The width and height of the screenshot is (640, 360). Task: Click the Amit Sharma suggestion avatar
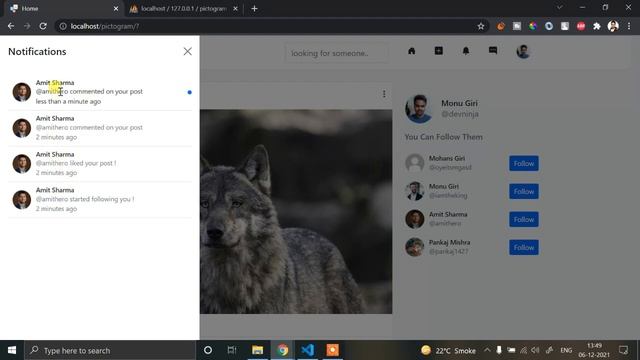pos(415,219)
